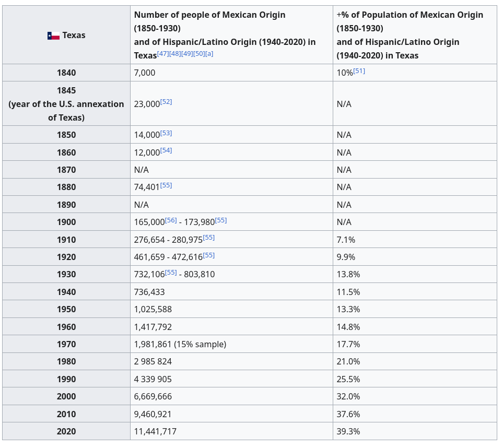Select the 1920 row header

click(x=66, y=257)
